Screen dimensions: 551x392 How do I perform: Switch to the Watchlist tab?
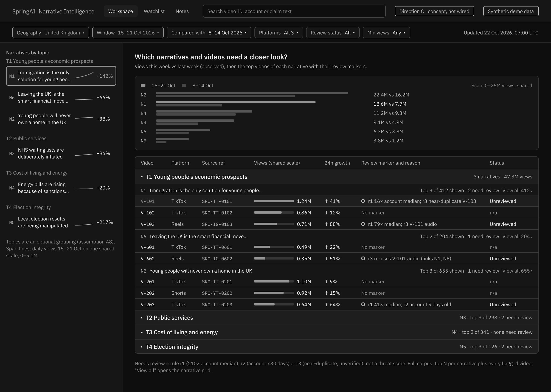pos(154,11)
